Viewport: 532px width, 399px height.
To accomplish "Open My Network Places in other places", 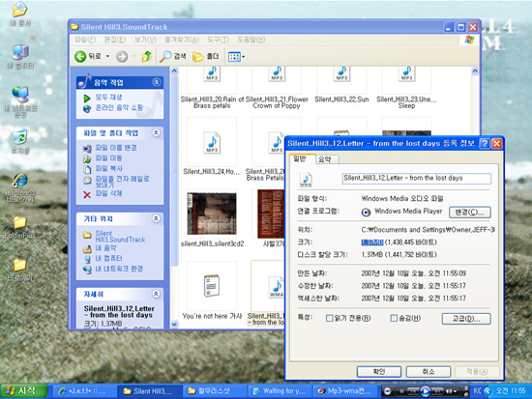I will click(x=119, y=269).
